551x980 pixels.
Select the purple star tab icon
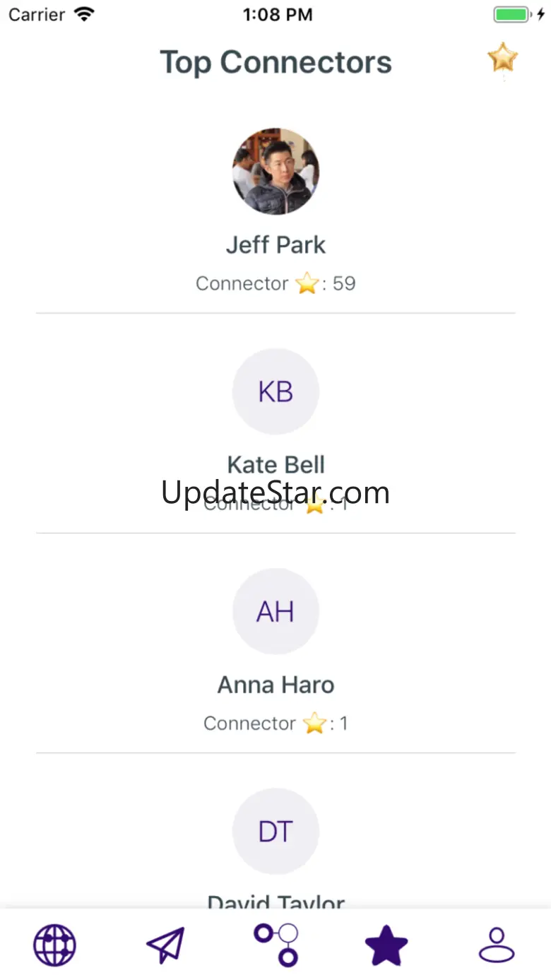click(x=386, y=945)
